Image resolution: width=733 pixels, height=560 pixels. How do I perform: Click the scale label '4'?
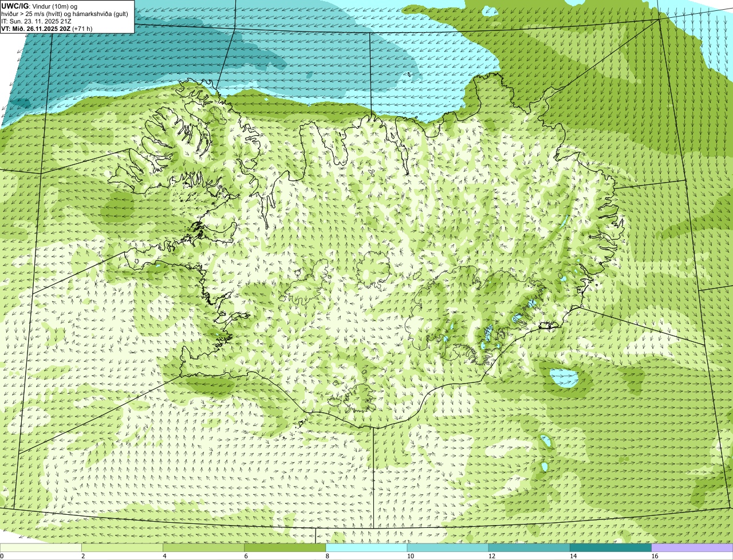pyautogui.click(x=164, y=556)
